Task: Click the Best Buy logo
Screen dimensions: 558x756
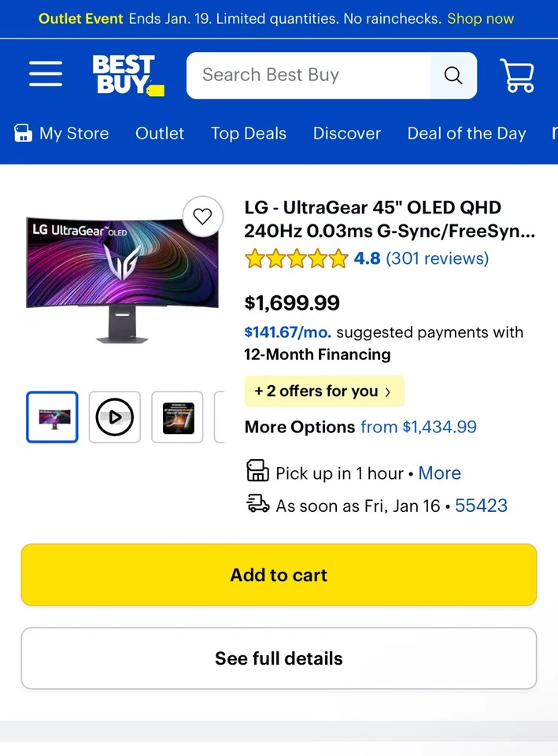Action: pos(127,76)
